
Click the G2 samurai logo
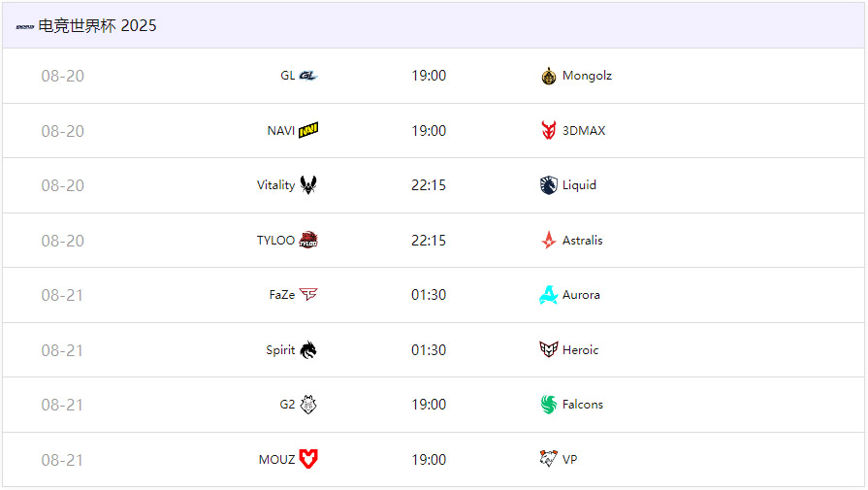[308, 405]
